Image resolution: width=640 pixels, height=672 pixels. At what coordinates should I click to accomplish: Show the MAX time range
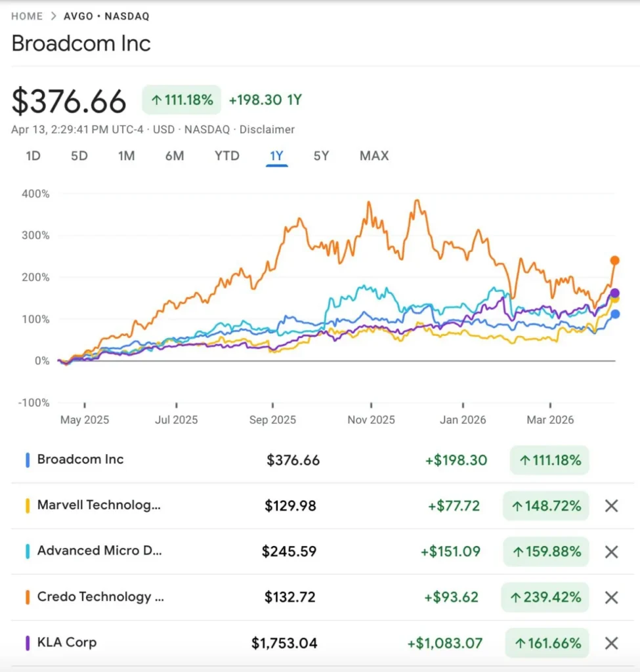point(374,156)
